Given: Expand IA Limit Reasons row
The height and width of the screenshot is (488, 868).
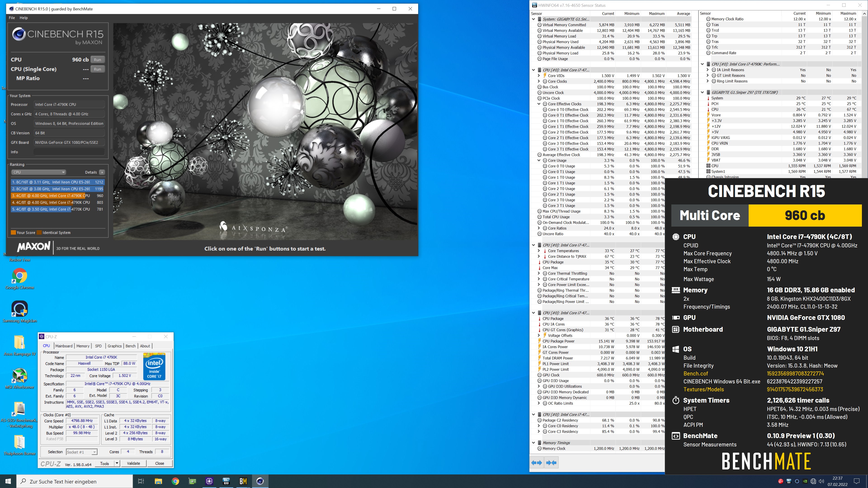Looking at the screenshot, I should pyautogui.click(x=708, y=70).
